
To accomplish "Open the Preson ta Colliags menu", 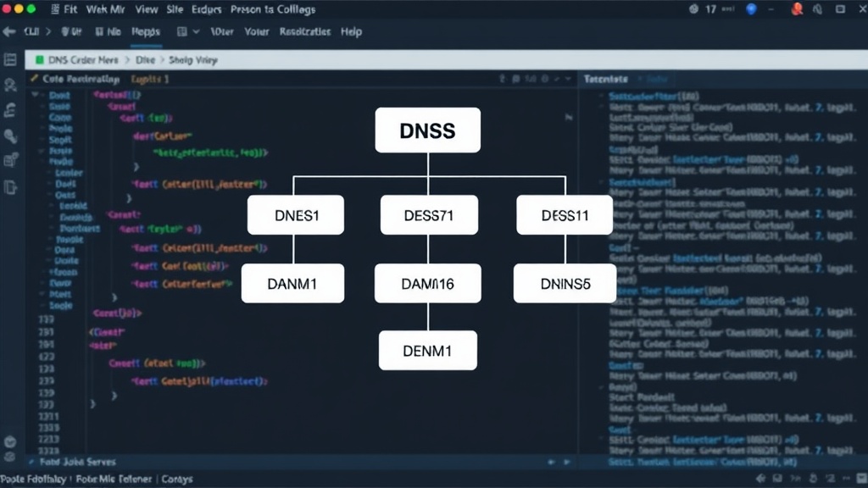I will coord(273,9).
